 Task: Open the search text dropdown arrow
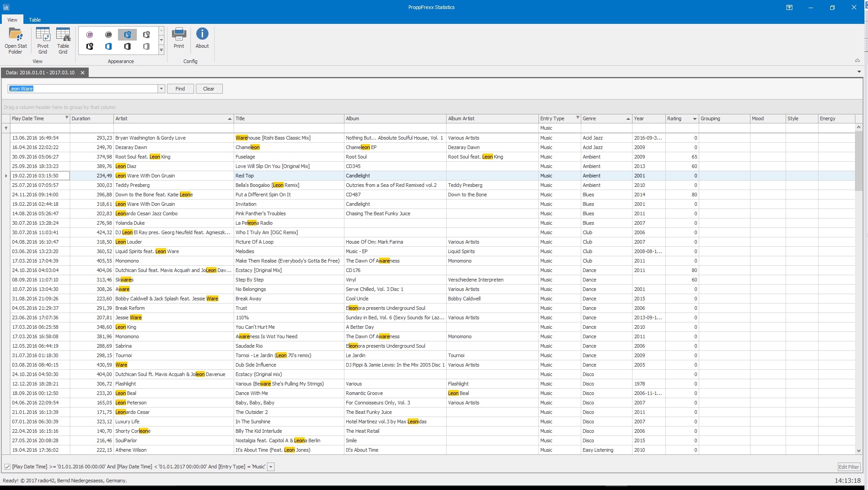click(161, 89)
